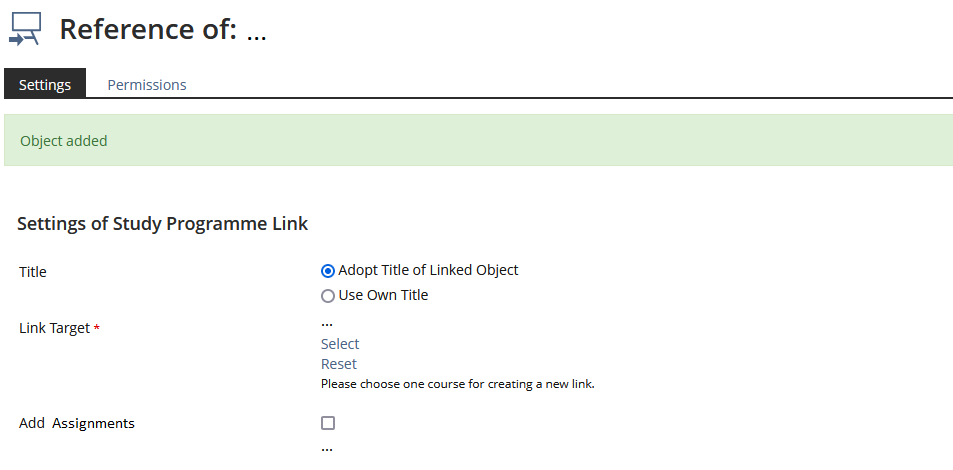The height and width of the screenshot is (470, 953).
Task: Click the Select link for Link Target
Action: [340, 344]
